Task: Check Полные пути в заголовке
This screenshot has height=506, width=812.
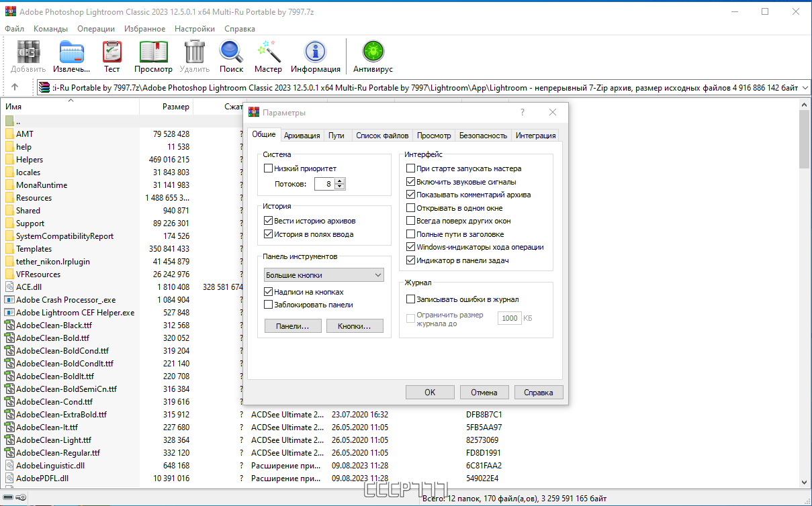Action: 411,234
